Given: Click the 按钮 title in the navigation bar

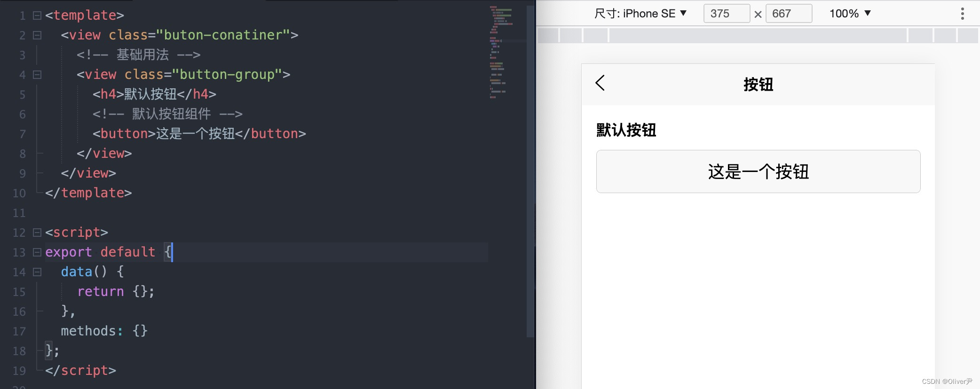Looking at the screenshot, I should pyautogui.click(x=758, y=85).
